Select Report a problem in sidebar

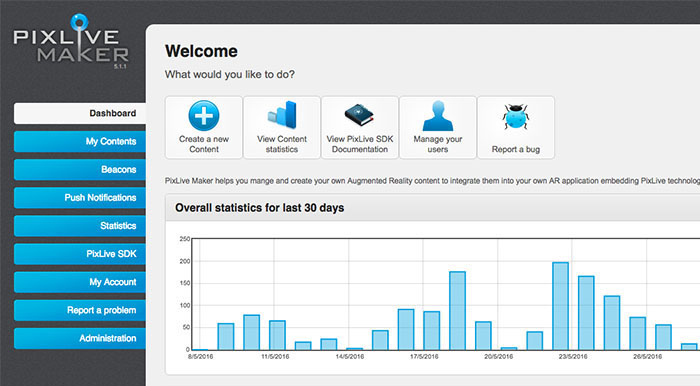(80, 310)
